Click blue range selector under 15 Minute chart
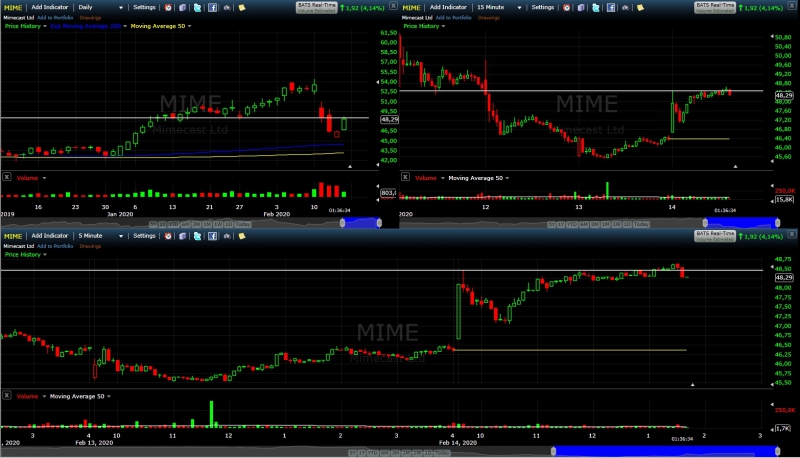 pos(741,223)
